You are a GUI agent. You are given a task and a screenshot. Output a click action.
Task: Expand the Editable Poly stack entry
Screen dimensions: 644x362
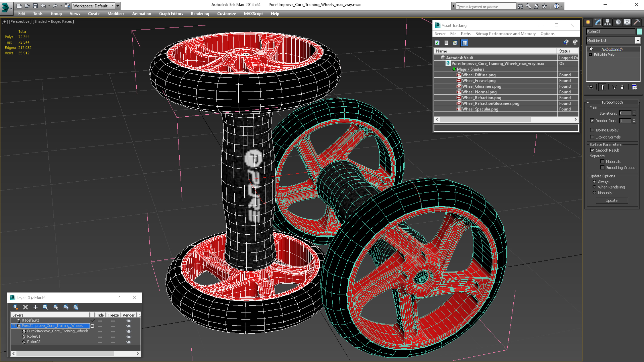(591, 55)
